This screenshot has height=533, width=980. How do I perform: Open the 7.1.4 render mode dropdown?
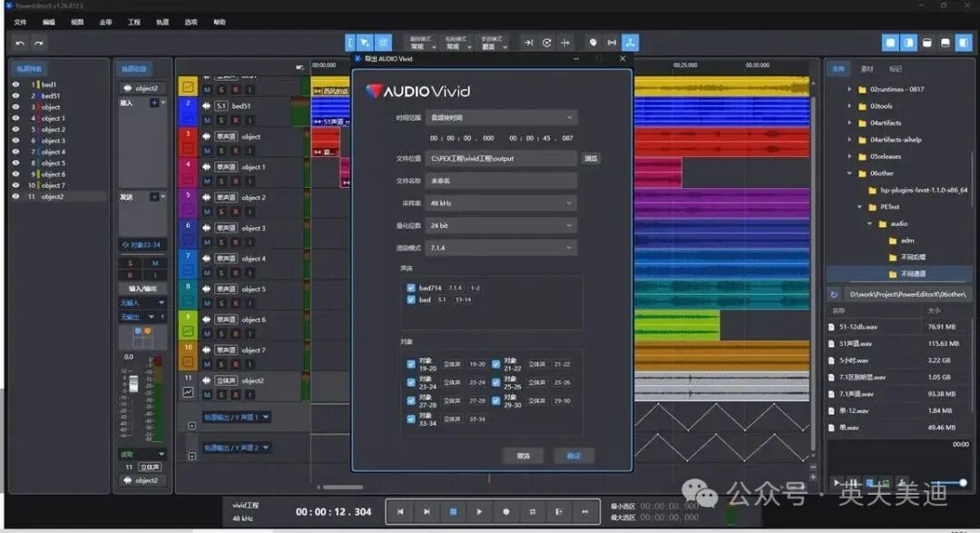coord(501,248)
